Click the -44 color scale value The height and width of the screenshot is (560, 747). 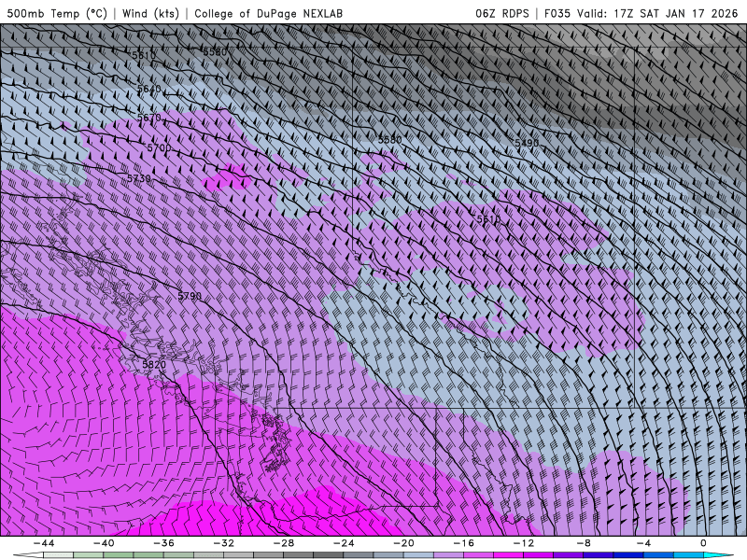tap(44, 543)
